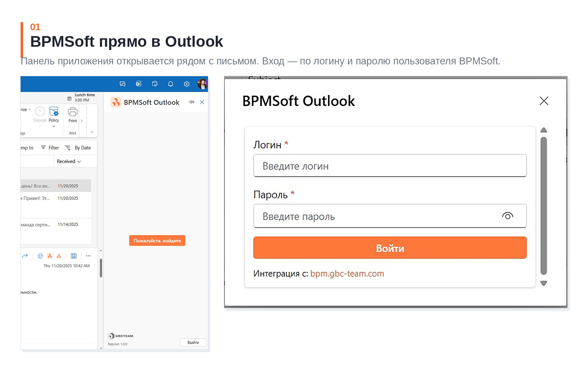Select email 'день! Все ве...' dated 11/20/2025
588x368 pixels.
(x=56, y=186)
